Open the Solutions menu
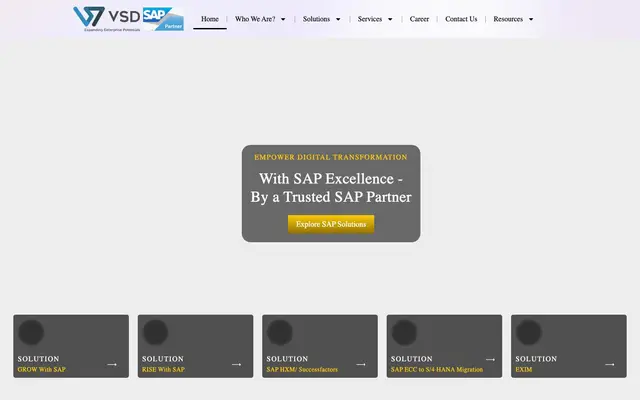This screenshot has height=400, width=640. pos(316,19)
